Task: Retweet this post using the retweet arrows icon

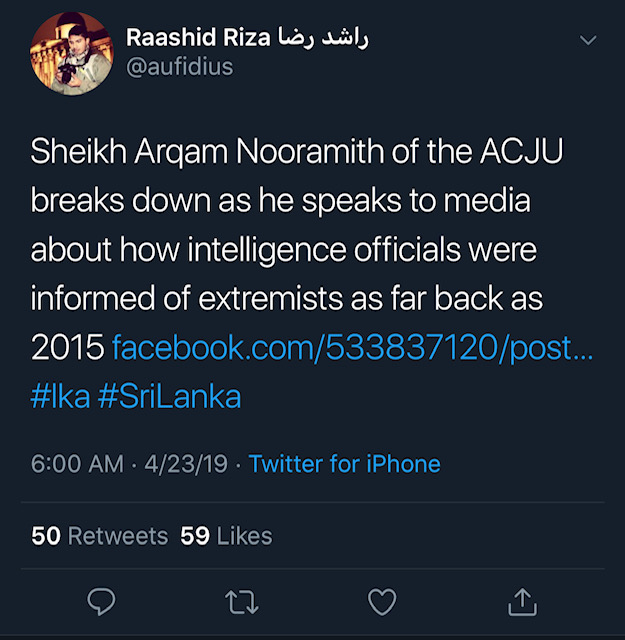Action: tap(242, 601)
